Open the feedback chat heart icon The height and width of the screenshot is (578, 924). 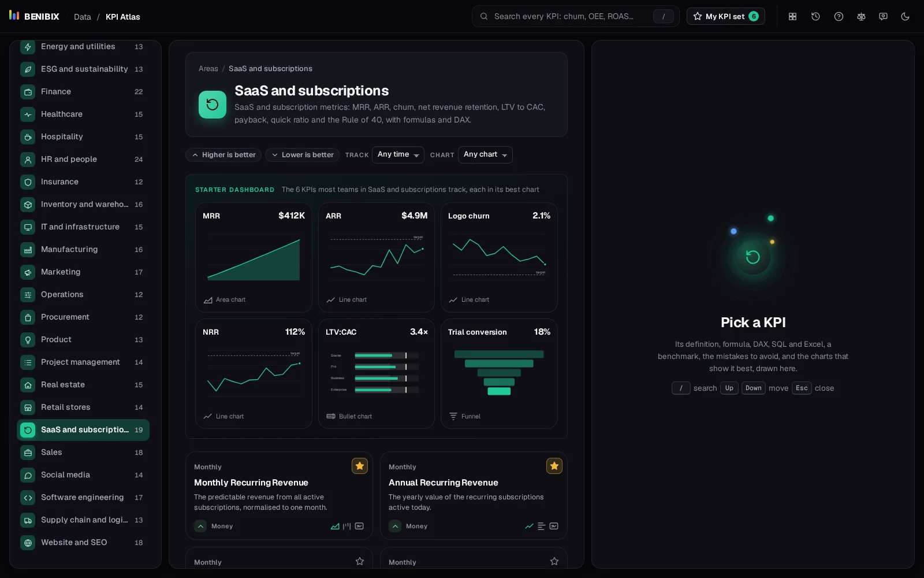click(x=883, y=16)
